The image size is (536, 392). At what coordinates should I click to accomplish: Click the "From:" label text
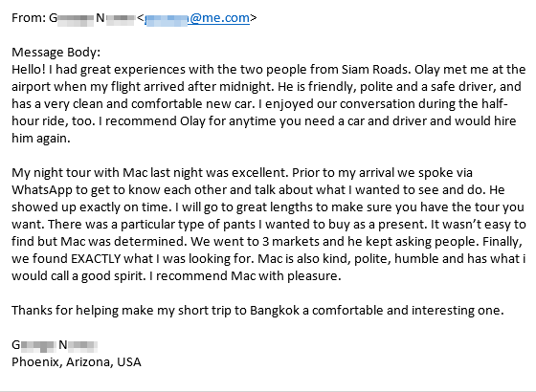pyautogui.click(x=29, y=18)
